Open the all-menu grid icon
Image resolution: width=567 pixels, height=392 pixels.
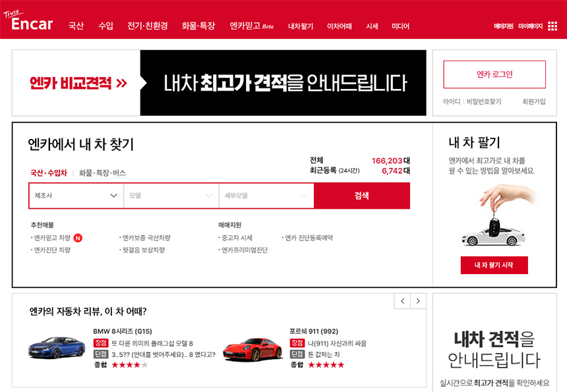[x=552, y=26]
